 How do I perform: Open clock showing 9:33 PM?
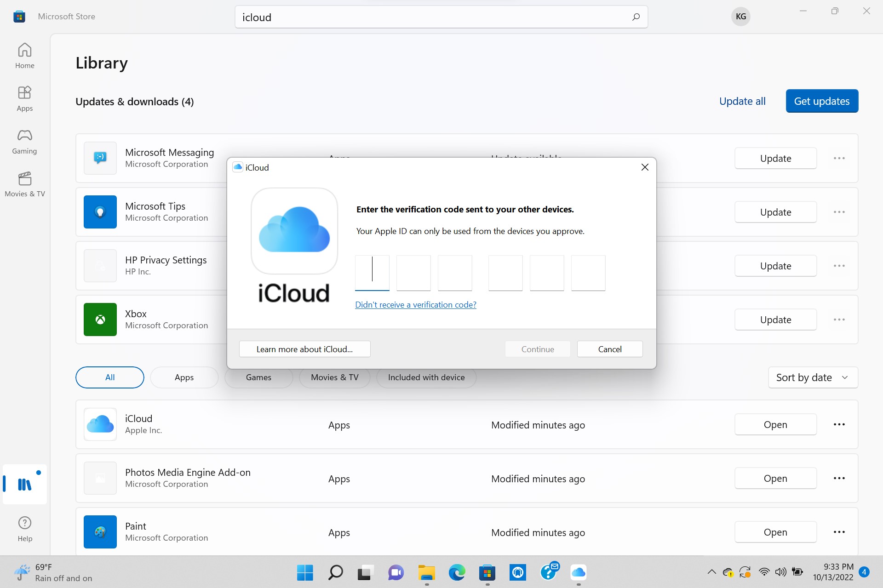(833, 572)
